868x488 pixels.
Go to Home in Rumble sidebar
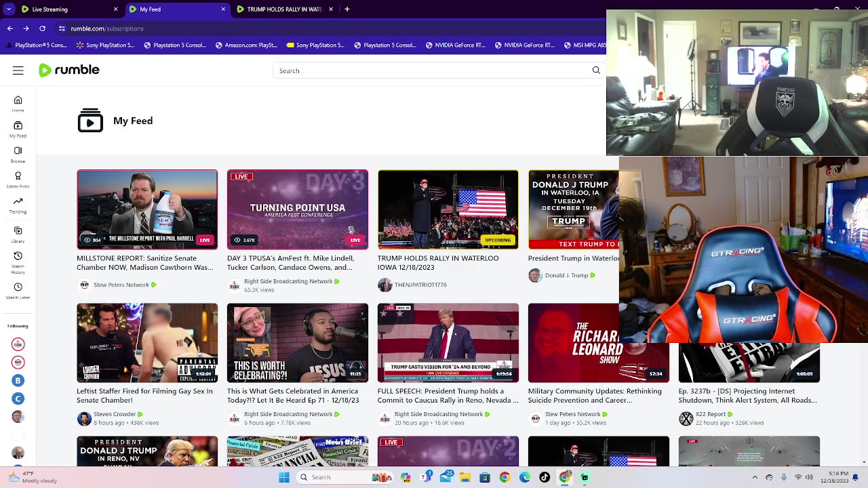[x=18, y=104]
